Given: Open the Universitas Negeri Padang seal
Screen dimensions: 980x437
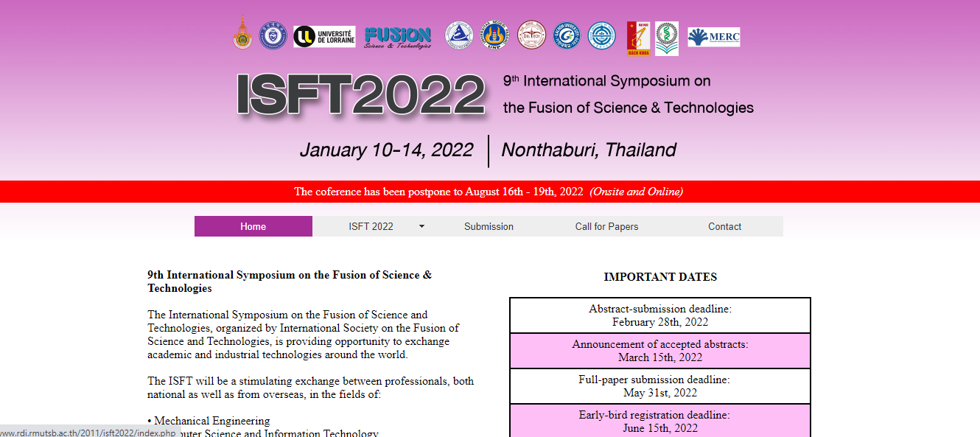Looking at the screenshot, I should tap(494, 35).
